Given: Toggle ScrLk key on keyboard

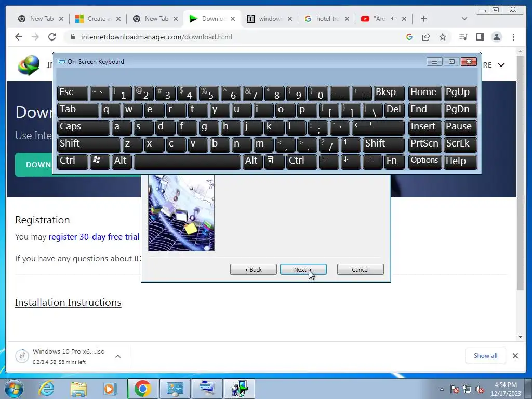Looking at the screenshot, I should (460, 144).
